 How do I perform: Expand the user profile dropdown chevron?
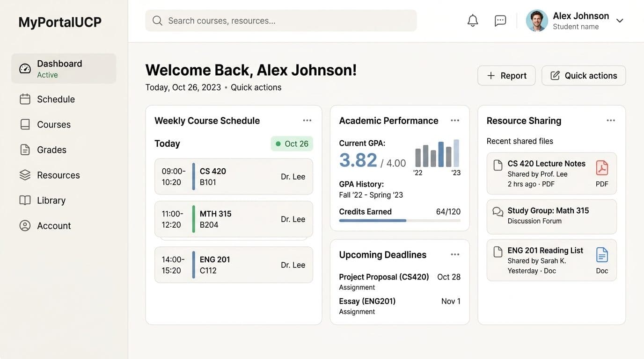620,21
